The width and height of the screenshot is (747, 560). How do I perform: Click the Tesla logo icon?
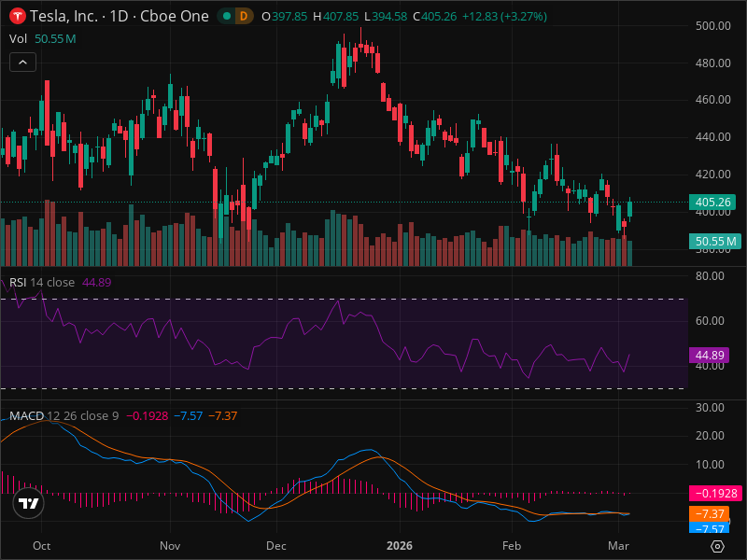tap(18, 16)
